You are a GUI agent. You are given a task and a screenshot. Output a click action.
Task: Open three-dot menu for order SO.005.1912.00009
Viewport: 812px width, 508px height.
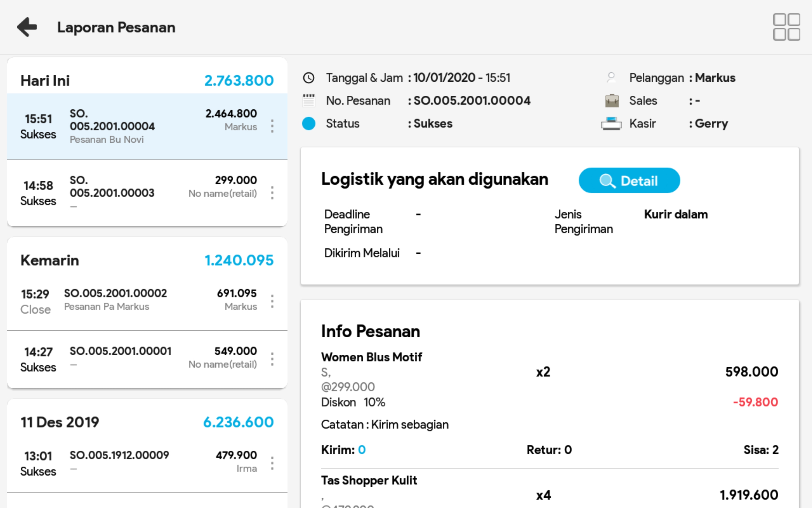click(272, 463)
